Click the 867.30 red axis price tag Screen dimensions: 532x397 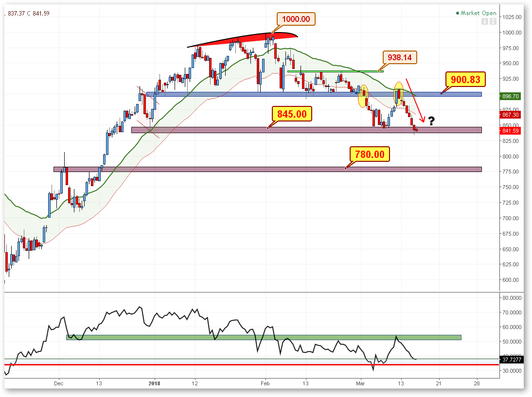pos(512,115)
